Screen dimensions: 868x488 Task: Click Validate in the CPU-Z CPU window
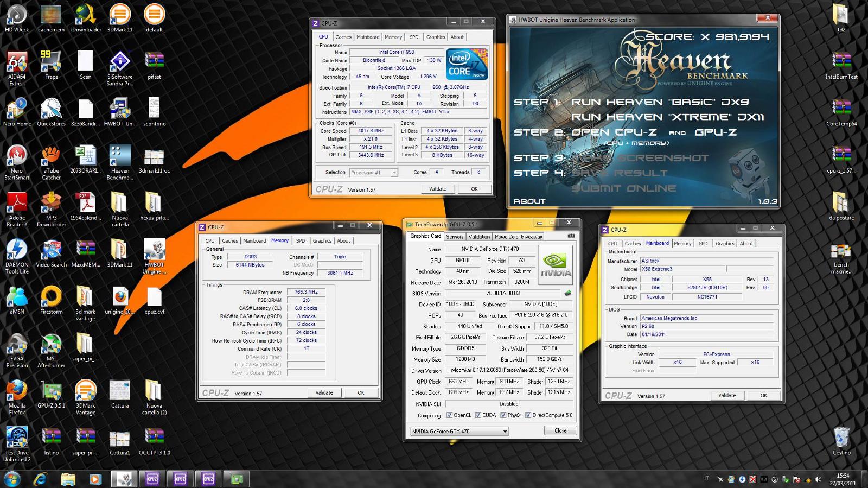click(x=438, y=189)
